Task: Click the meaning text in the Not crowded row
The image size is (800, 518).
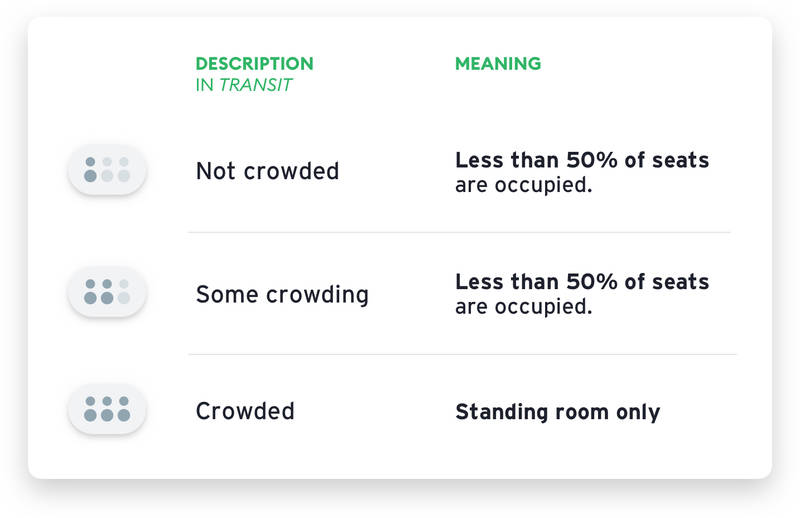Action: click(x=582, y=172)
